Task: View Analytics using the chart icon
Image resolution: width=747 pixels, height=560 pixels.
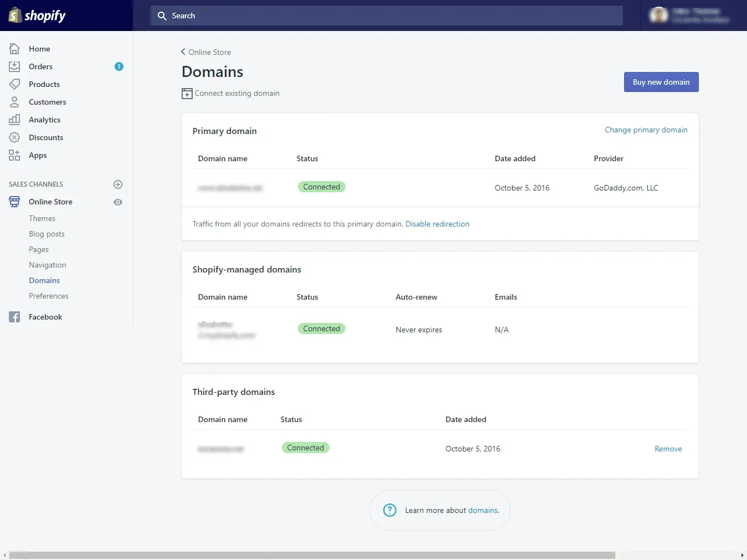Action: click(x=14, y=120)
